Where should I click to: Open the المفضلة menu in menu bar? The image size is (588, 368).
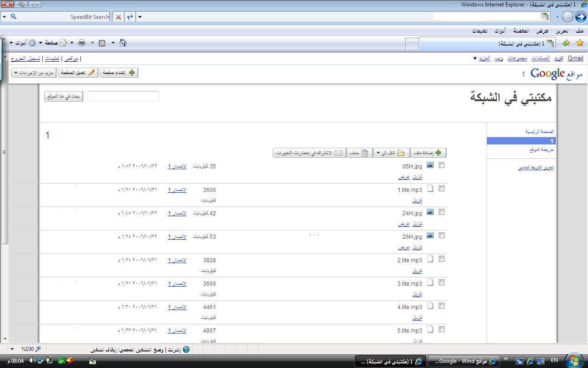pyautogui.click(x=520, y=31)
